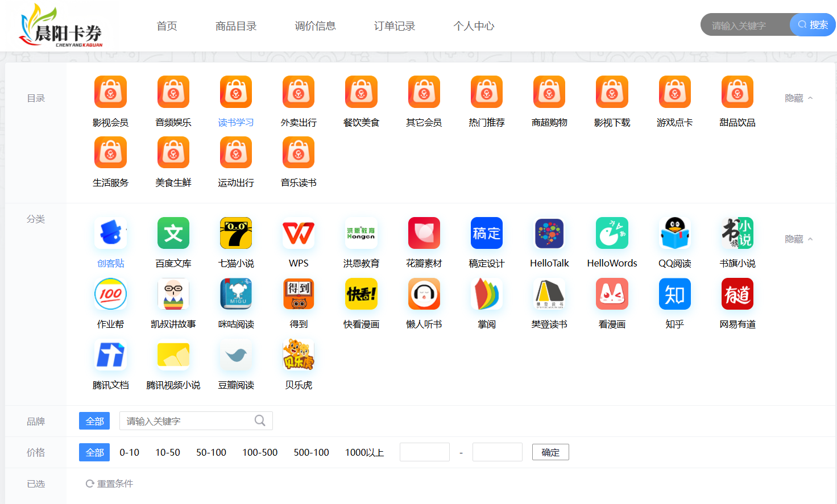
Task: Choose the QQ阅读 penguin icon
Action: 674,234
